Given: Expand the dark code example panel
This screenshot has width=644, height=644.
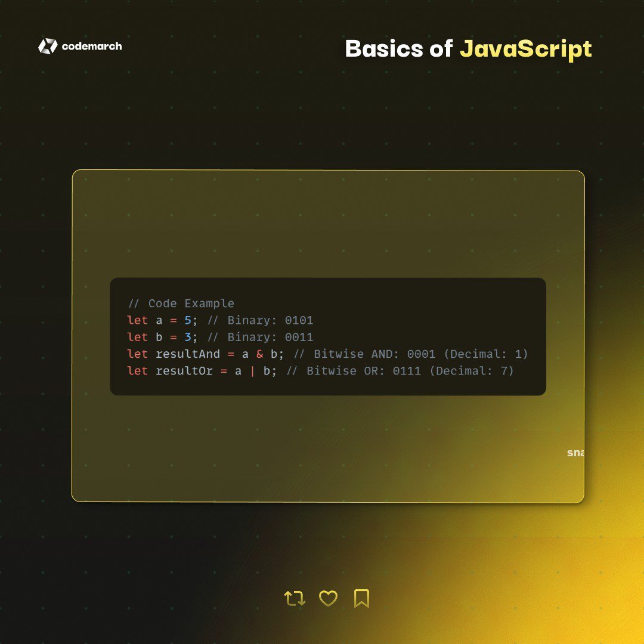Looking at the screenshot, I should 328,335.
